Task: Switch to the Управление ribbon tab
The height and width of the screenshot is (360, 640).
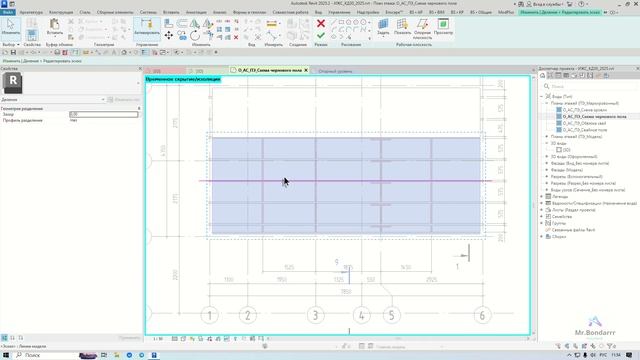Action: (339, 12)
